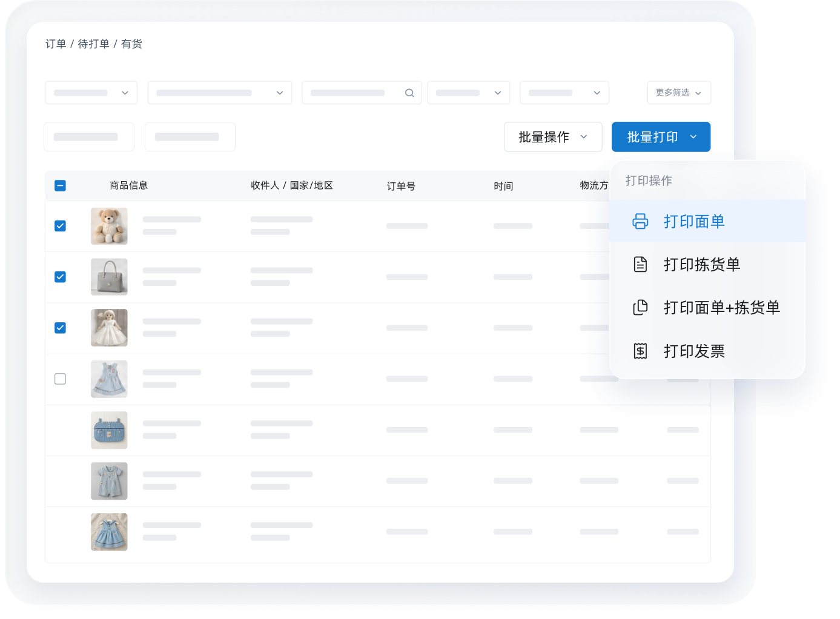
Task: Open the 批量操作 dropdown
Action: coord(553,137)
